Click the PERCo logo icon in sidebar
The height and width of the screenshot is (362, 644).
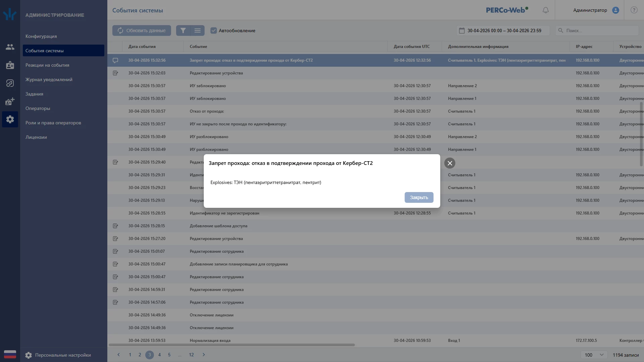coord(10,14)
